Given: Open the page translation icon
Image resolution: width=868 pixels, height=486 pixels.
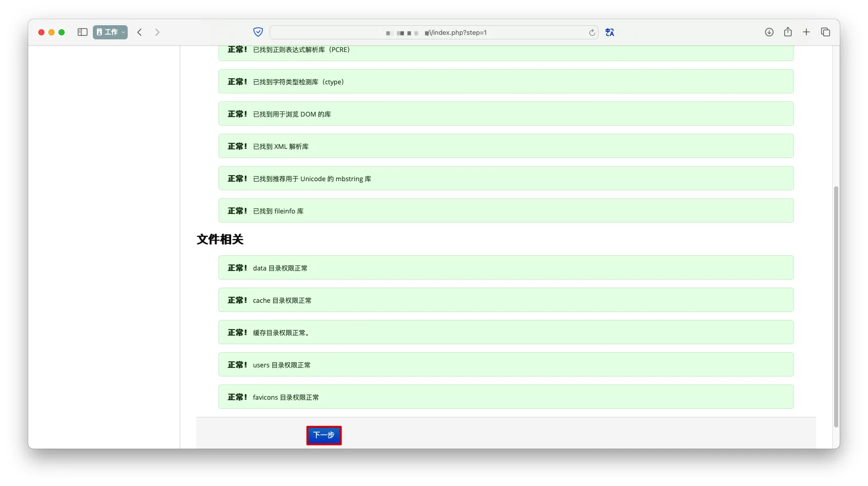Looking at the screenshot, I should coord(610,32).
